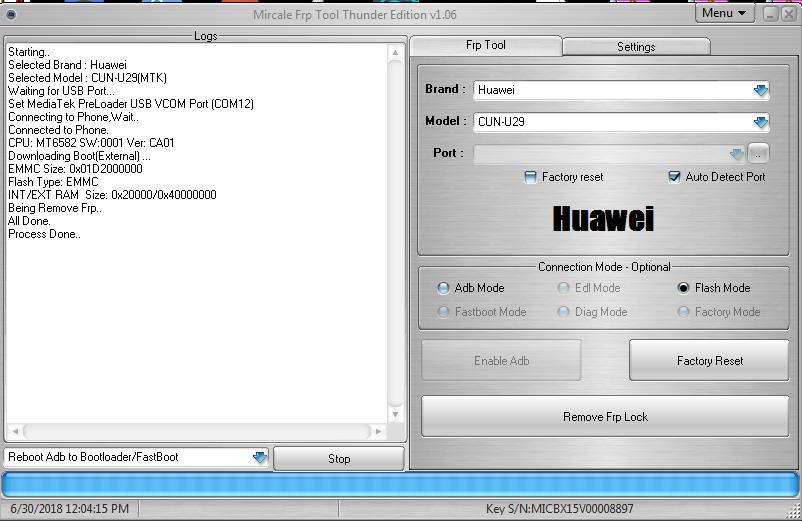Click the logs horizontal scroll right arrow

click(378, 432)
